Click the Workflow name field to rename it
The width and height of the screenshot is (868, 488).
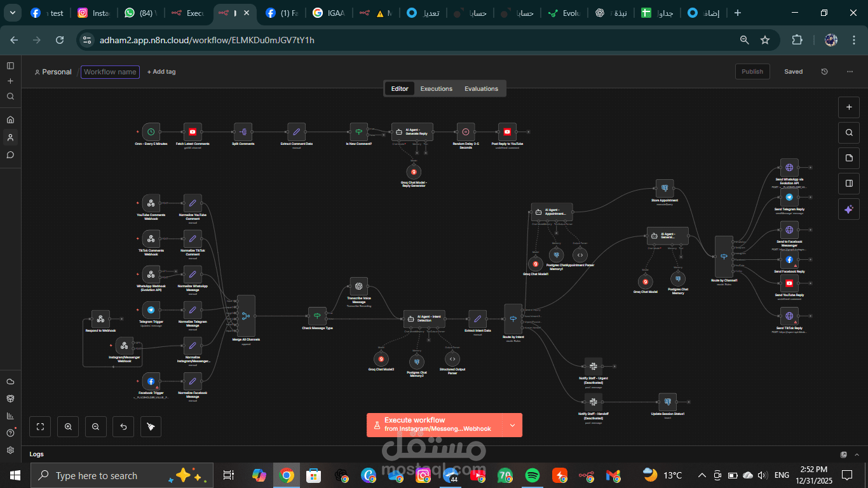pyautogui.click(x=109, y=72)
